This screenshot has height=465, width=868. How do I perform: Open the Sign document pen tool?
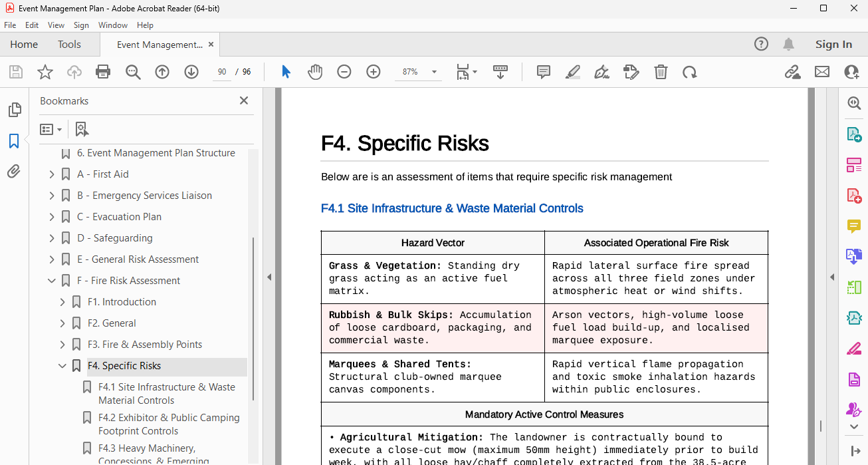pyautogui.click(x=602, y=72)
